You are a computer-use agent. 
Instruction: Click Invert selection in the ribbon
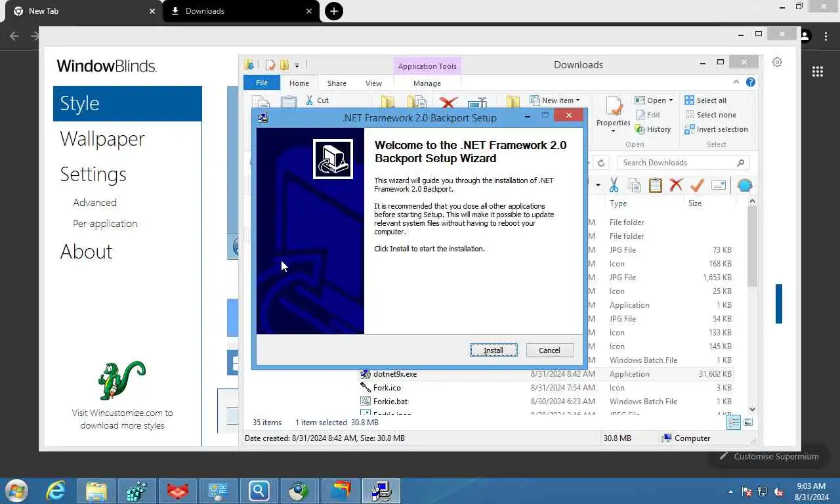click(x=716, y=129)
